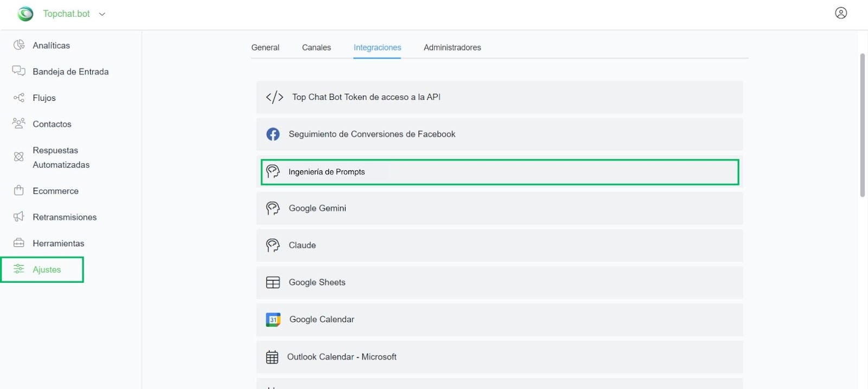Screen dimensions: 868x389
Task: Click the Claude head icon
Action: coord(273,245)
